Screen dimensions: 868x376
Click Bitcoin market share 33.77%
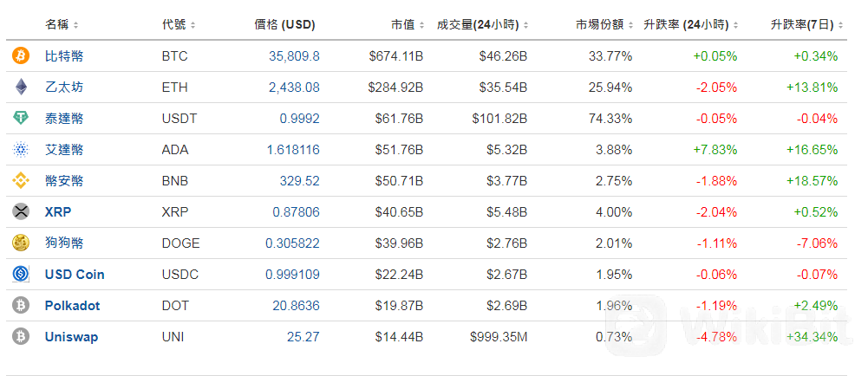(x=611, y=55)
